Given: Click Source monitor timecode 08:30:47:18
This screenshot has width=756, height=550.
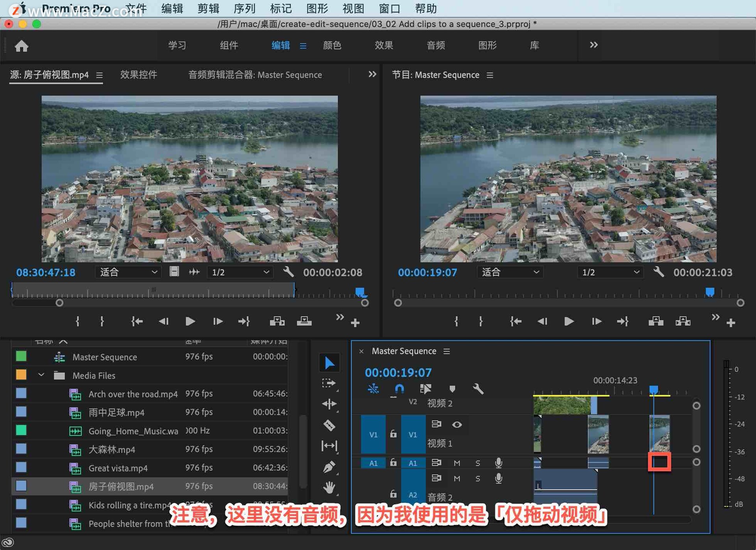Looking at the screenshot, I should (46, 272).
